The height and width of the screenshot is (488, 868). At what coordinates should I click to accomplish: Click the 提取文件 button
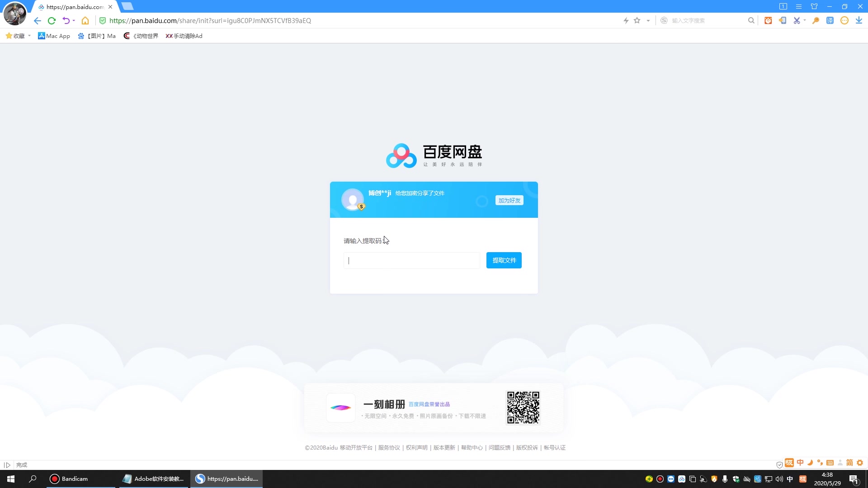click(x=504, y=260)
